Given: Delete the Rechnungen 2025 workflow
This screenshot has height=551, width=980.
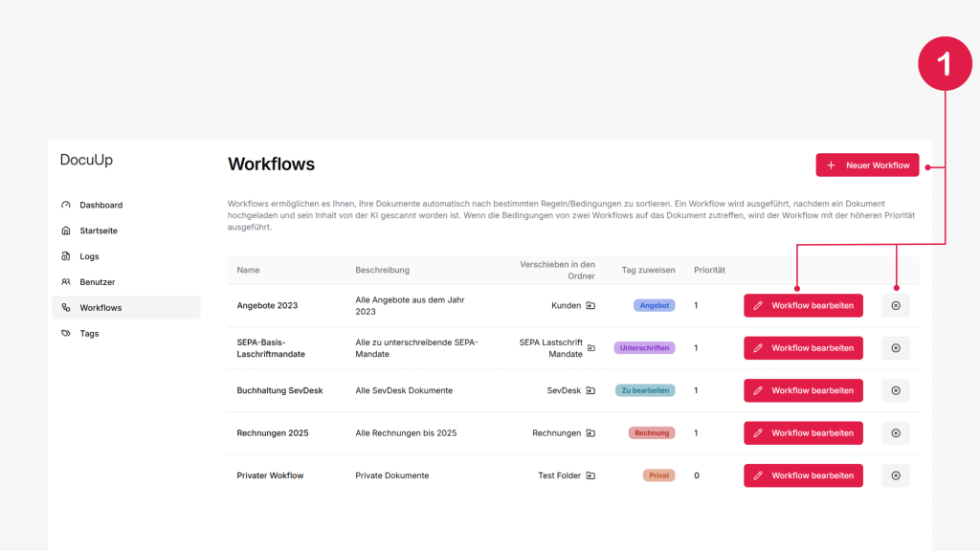Looking at the screenshot, I should [896, 433].
